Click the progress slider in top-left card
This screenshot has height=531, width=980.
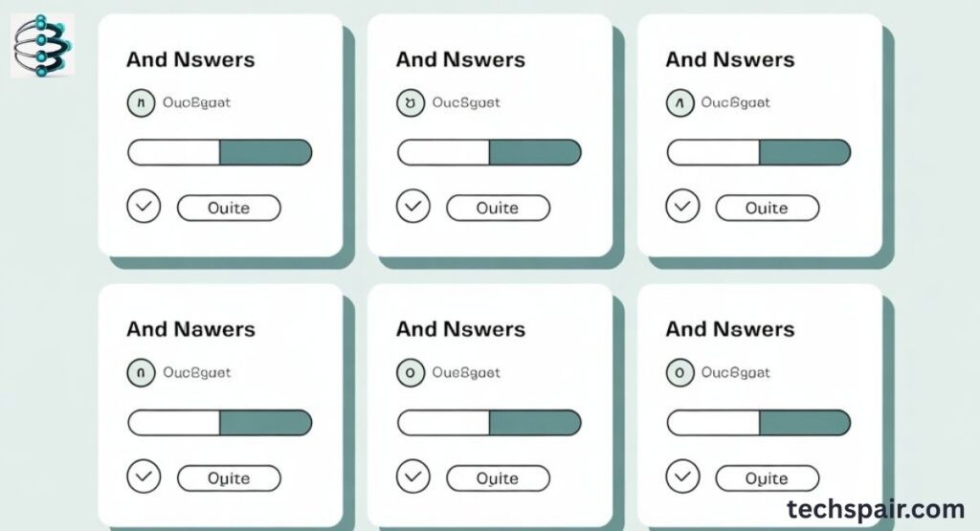pos(220,152)
